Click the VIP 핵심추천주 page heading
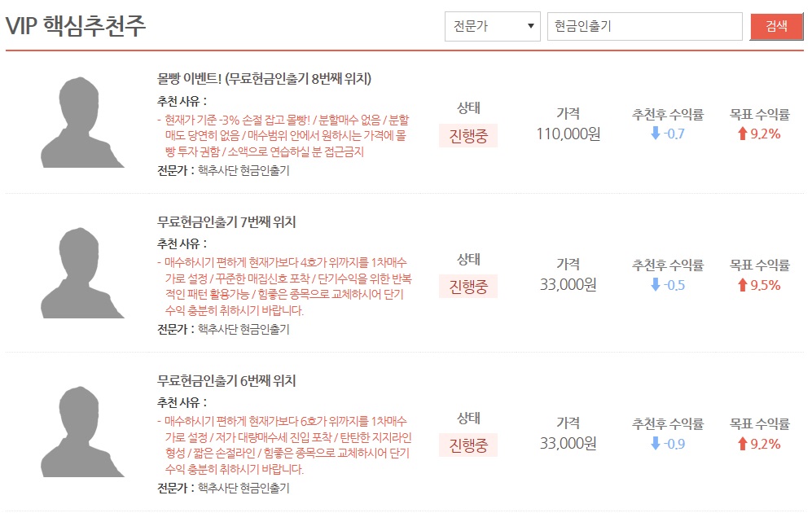The height and width of the screenshot is (513, 812). (x=76, y=26)
